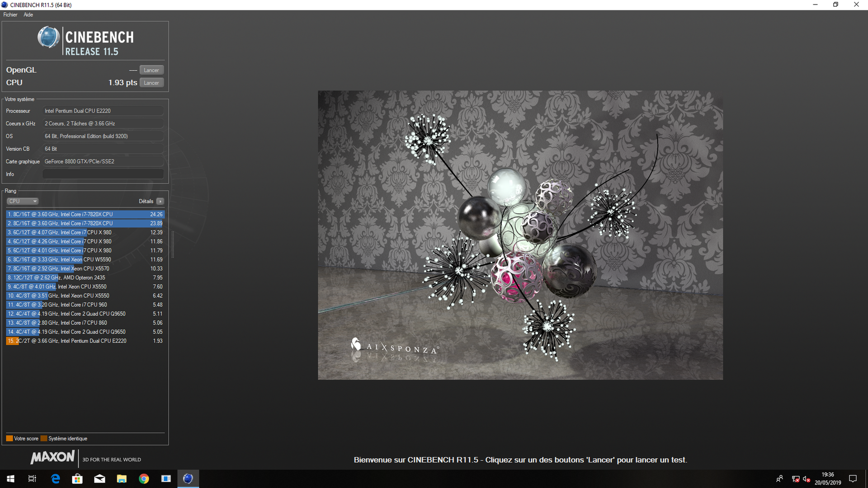Open the Aide menu

pyautogui.click(x=28, y=14)
